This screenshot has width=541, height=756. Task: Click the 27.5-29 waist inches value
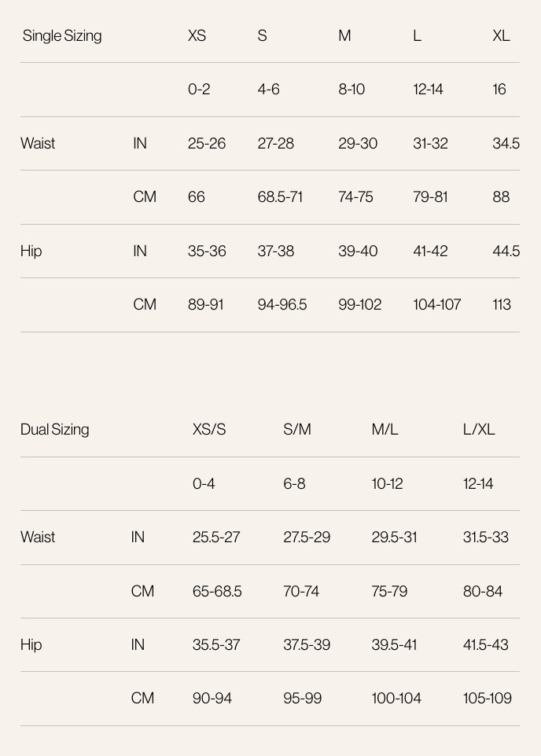coord(307,537)
